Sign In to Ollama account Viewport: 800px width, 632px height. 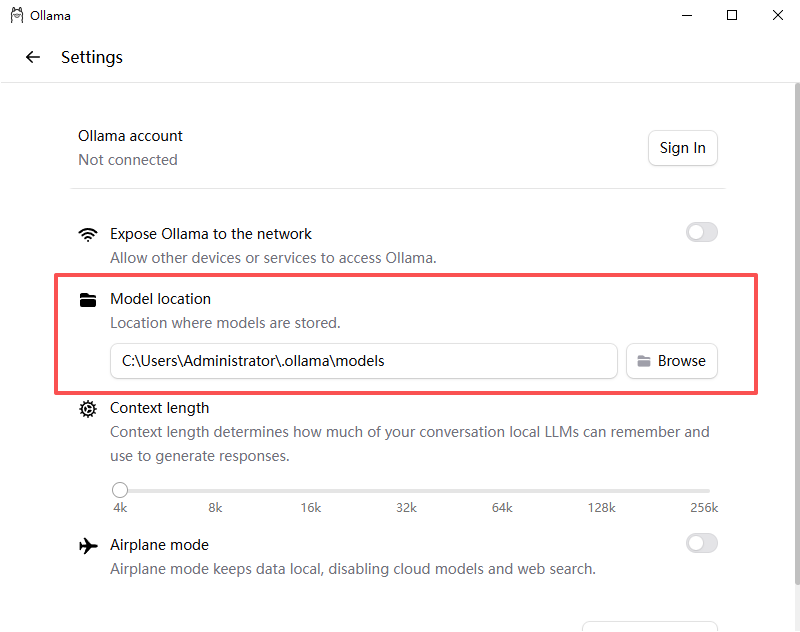pos(683,148)
